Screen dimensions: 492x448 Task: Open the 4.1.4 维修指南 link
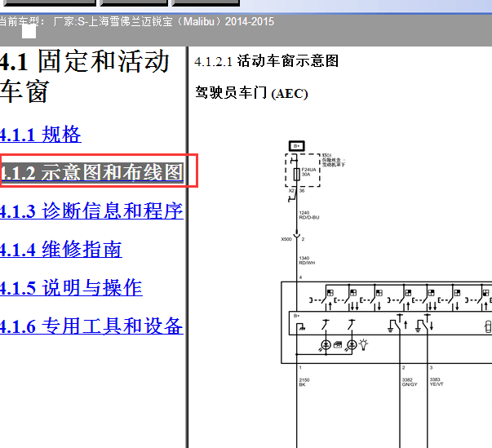[x=61, y=249]
